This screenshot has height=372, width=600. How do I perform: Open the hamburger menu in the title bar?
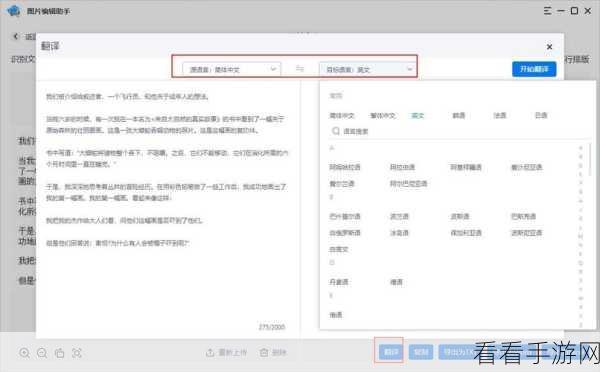[548, 11]
